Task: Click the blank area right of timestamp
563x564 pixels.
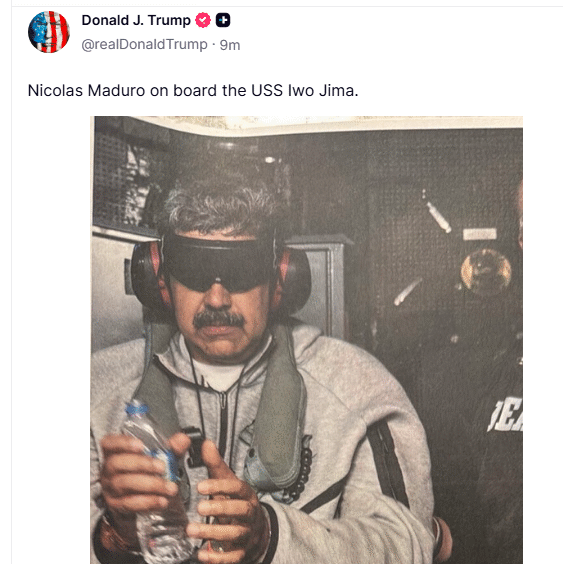Action: (396, 45)
